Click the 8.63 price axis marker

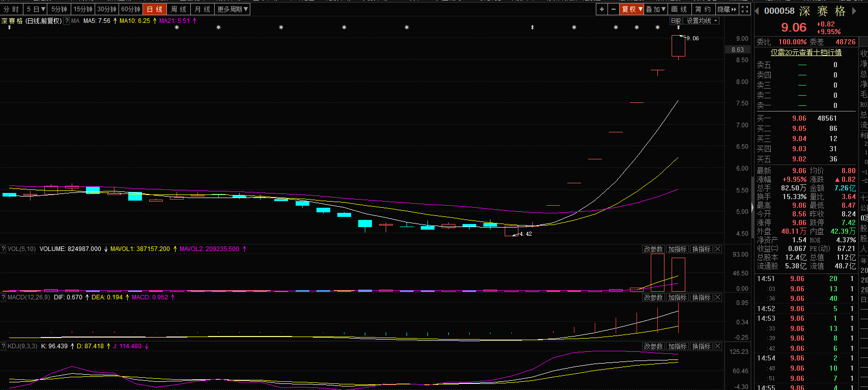pyautogui.click(x=738, y=49)
